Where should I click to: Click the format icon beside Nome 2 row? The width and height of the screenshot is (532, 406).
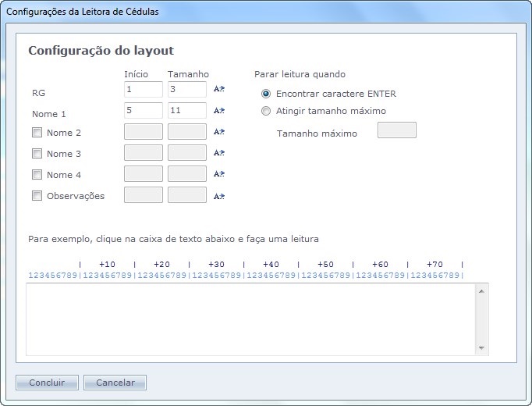pos(219,132)
